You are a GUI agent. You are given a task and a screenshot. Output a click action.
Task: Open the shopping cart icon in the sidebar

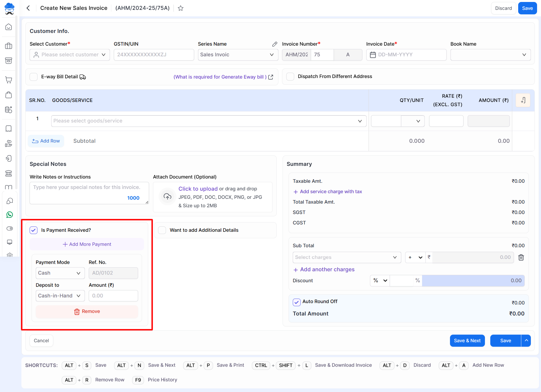pyautogui.click(x=9, y=80)
